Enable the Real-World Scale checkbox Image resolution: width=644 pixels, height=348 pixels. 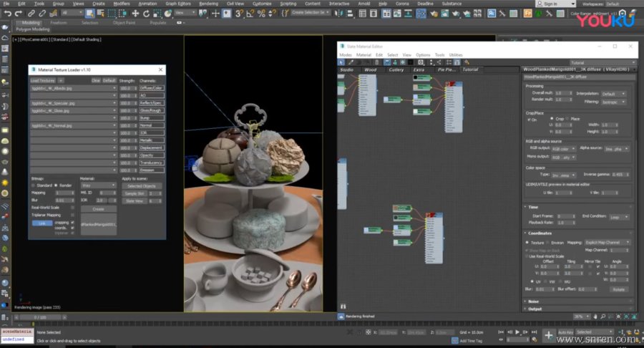73,207
